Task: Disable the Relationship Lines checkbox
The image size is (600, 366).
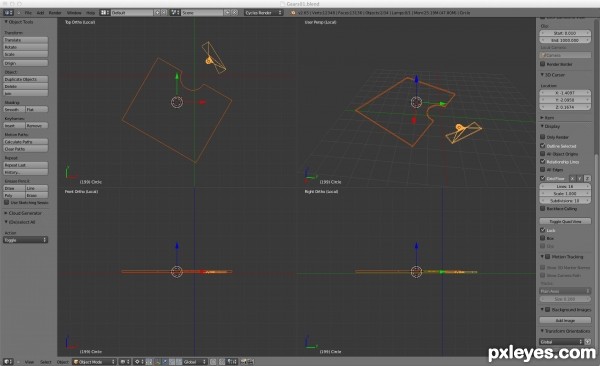Action: click(543, 162)
